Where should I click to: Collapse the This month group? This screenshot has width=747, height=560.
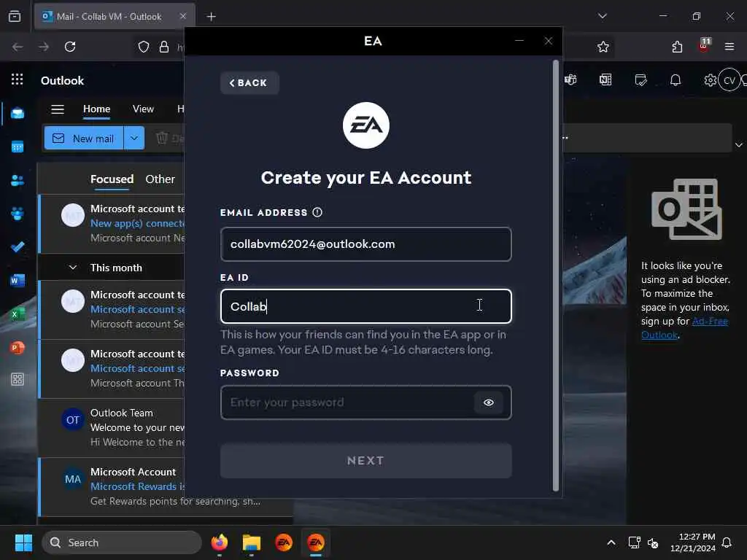tap(73, 268)
